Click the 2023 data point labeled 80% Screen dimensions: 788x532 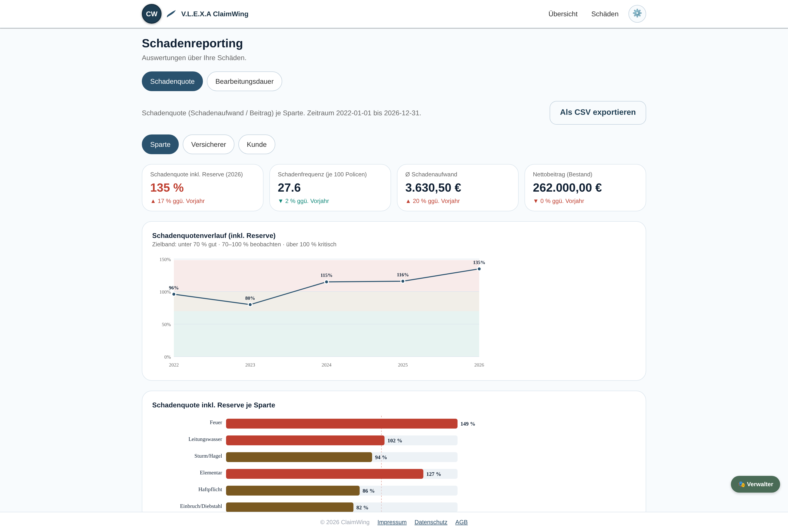point(250,304)
